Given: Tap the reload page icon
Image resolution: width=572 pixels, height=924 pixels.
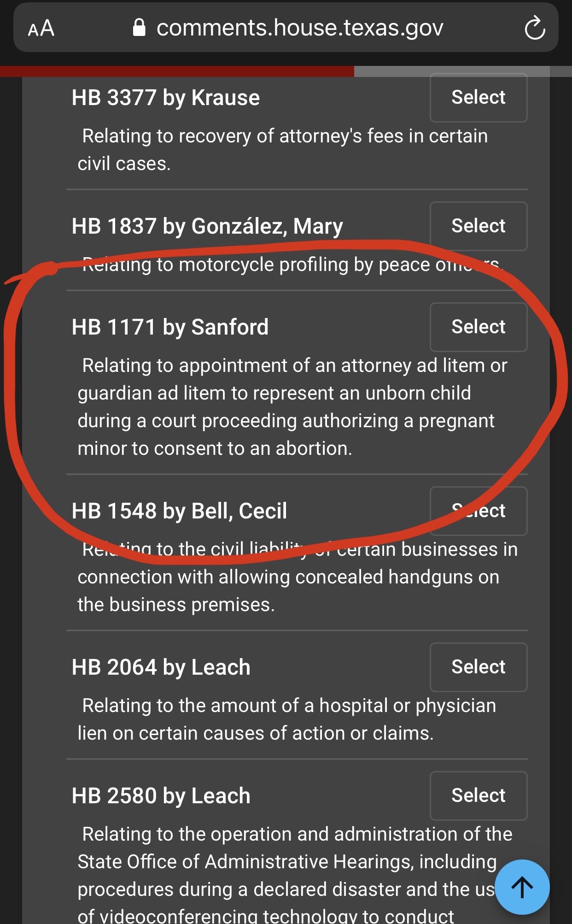Looking at the screenshot, I should coord(534,29).
